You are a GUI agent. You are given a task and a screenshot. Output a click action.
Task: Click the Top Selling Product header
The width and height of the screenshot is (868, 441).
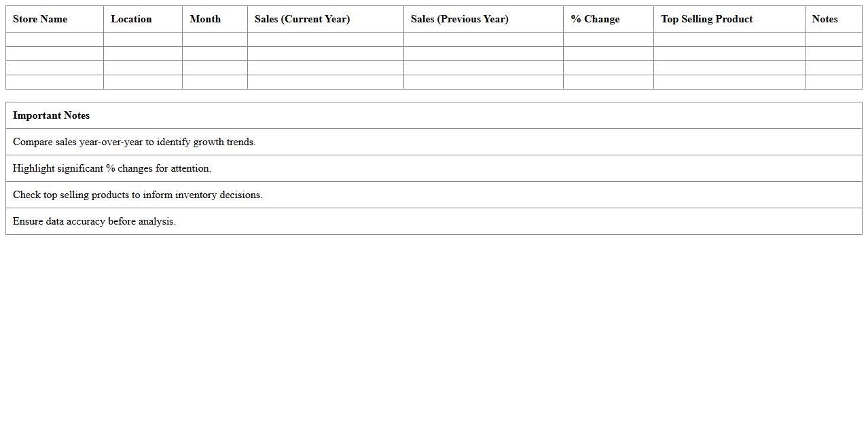(706, 19)
